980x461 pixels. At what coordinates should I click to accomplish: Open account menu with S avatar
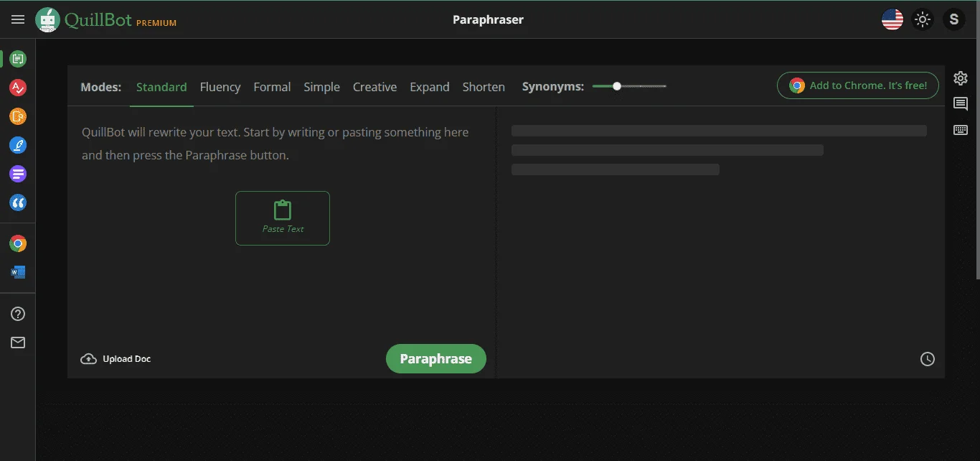click(x=953, y=19)
